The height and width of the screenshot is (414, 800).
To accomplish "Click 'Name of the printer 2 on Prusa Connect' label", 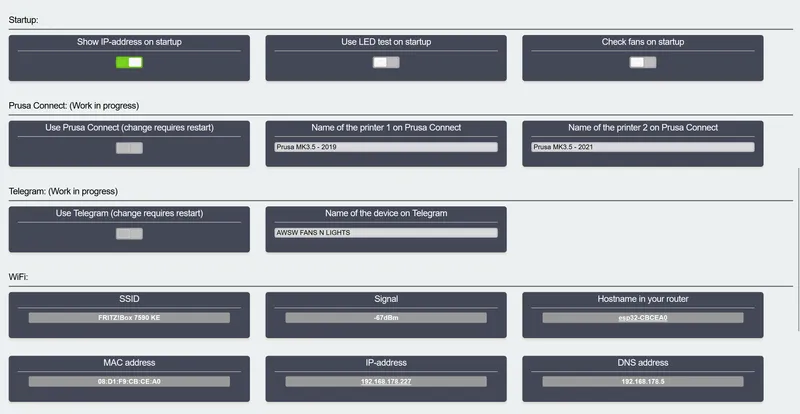I will (x=642, y=128).
